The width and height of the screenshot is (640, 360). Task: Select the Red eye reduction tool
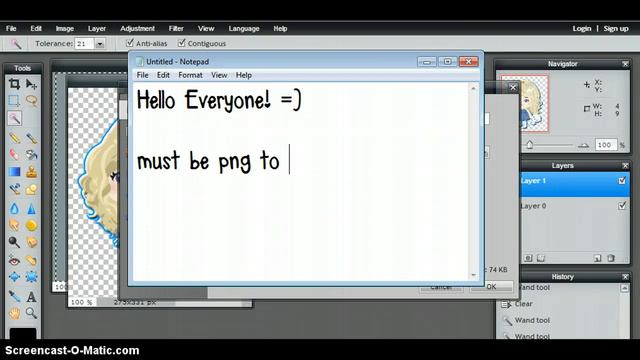[x=14, y=260]
